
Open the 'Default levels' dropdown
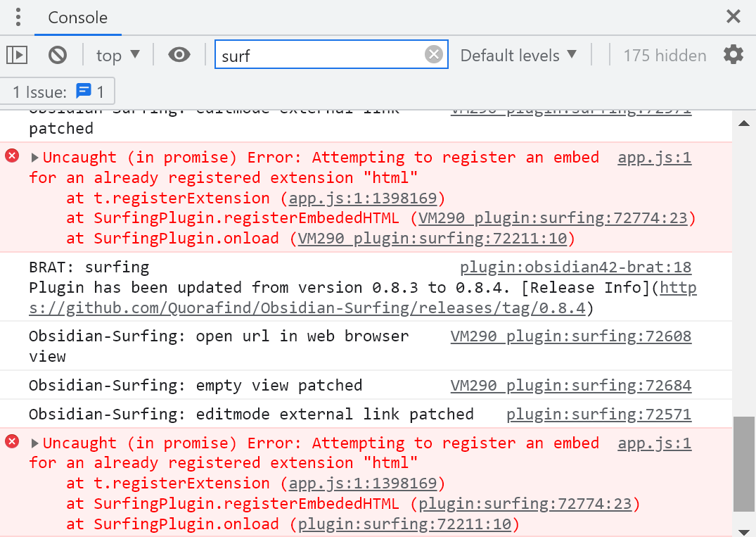click(x=518, y=55)
